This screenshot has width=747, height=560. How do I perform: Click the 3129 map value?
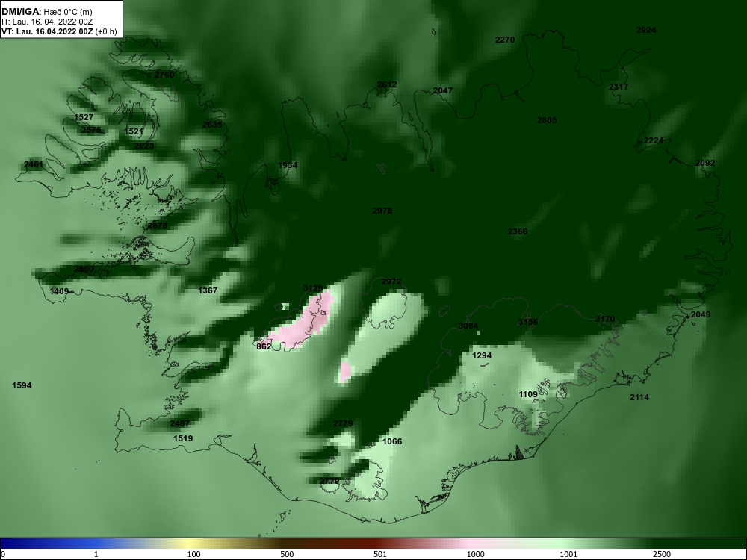[x=313, y=288]
